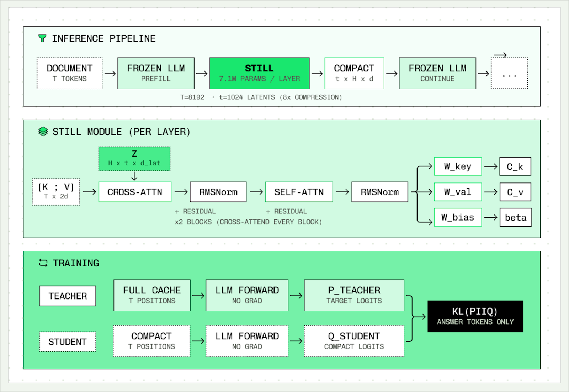This screenshot has height=392, width=569.
Task: Click the RMSNorm block after SELF-ATTN
Action: click(380, 192)
